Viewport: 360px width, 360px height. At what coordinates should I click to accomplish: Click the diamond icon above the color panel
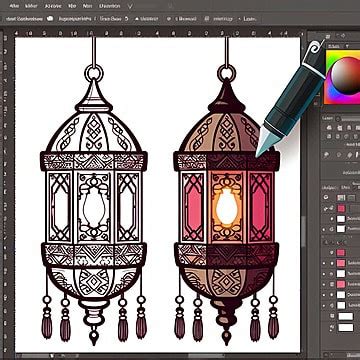tap(343, 35)
